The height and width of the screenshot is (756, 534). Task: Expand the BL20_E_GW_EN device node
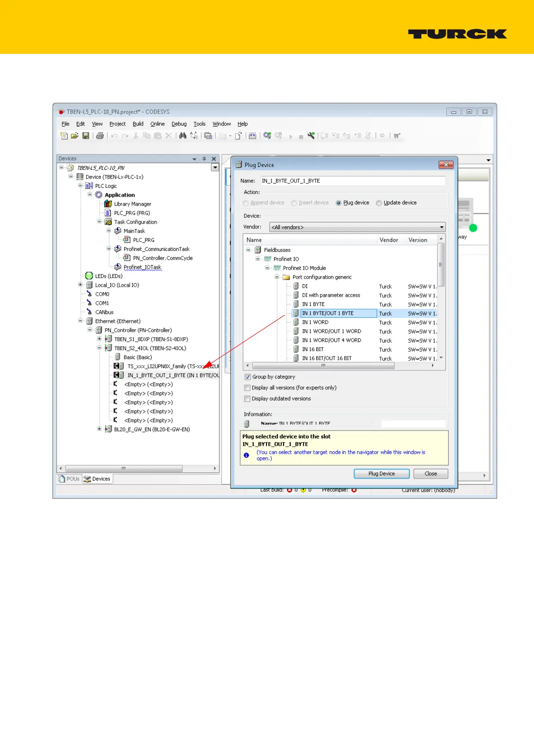[99, 429]
